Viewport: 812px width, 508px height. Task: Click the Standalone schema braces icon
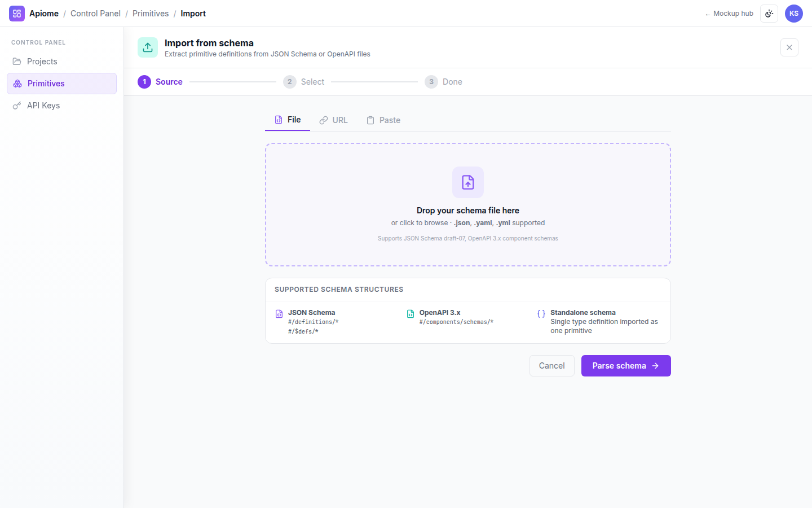tap(541, 314)
